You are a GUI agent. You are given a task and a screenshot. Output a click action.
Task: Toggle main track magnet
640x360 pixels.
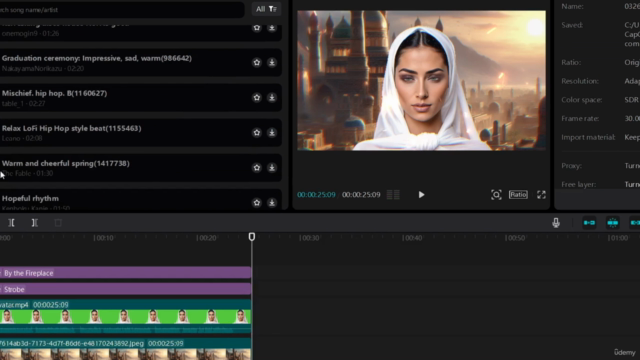pyautogui.click(x=589, y=222)
